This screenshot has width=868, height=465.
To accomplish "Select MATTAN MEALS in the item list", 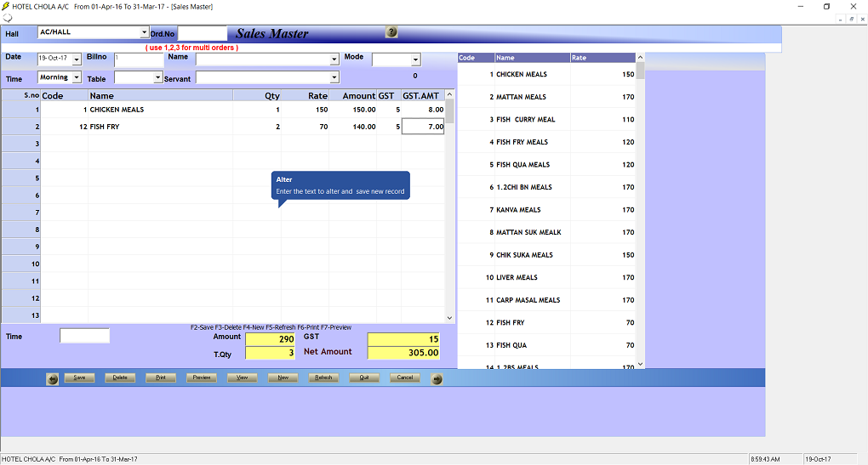I will tap(521, 97).
